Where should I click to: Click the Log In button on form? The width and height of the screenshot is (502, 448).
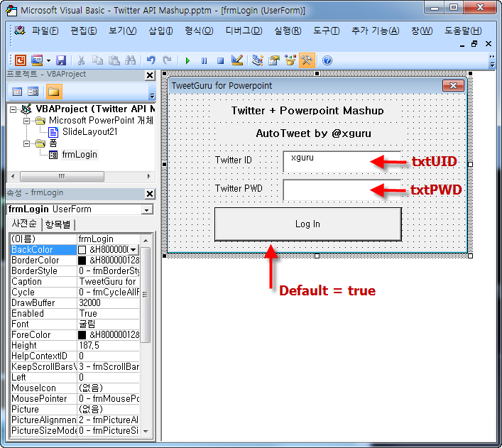(307, 224)
